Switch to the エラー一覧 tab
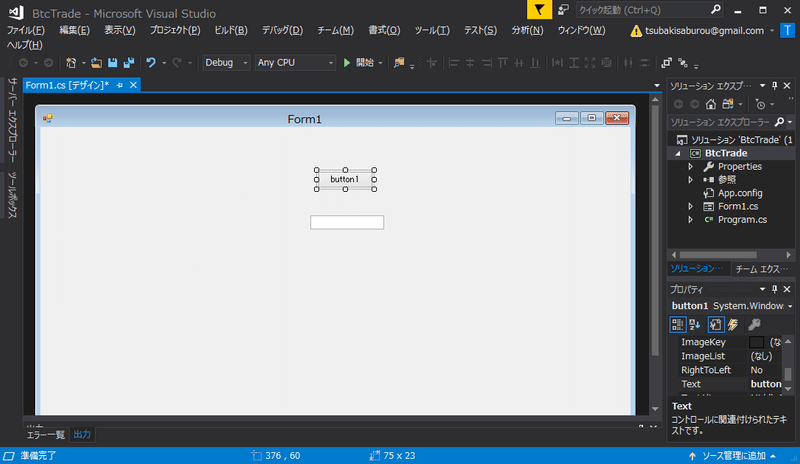 pyautogui.click(x=45, y=434)
